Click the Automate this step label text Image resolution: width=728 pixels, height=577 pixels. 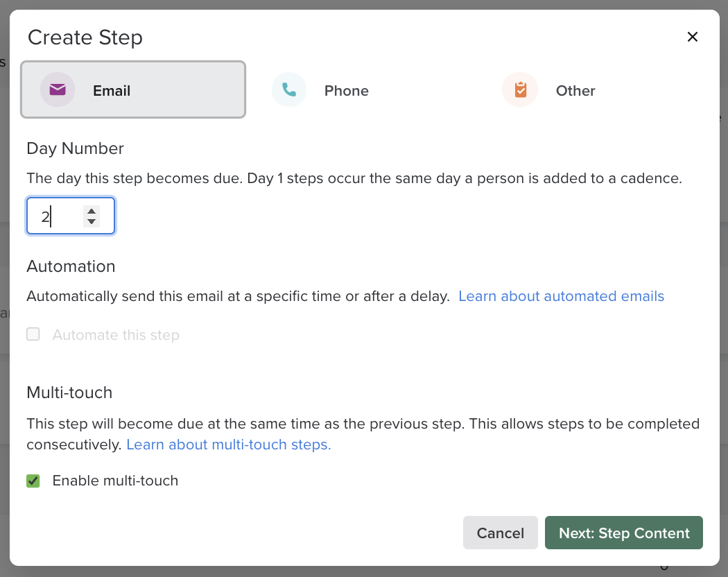(116, 335)
